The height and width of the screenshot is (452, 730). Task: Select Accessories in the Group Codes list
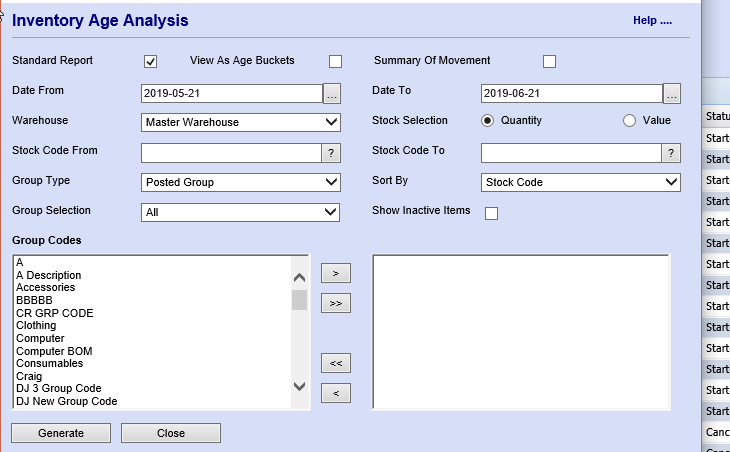(45, 288)
